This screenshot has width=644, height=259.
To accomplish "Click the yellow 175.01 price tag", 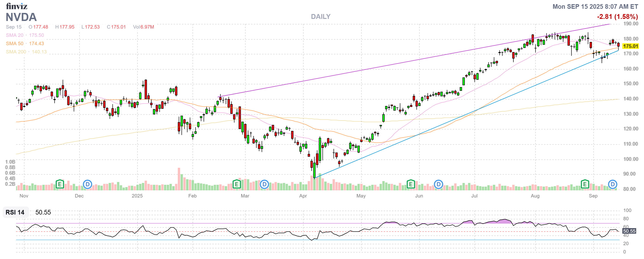I will (x=630, y=46).
